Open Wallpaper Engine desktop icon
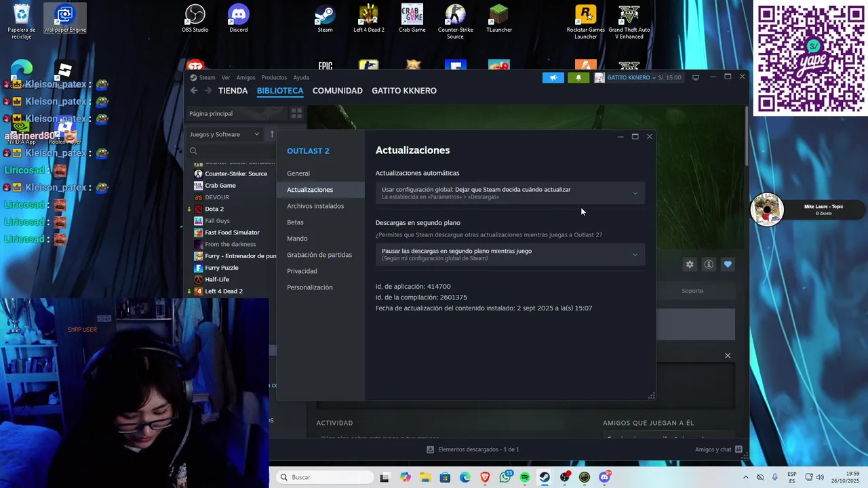 pyautogui.click(x=64, y=18)
